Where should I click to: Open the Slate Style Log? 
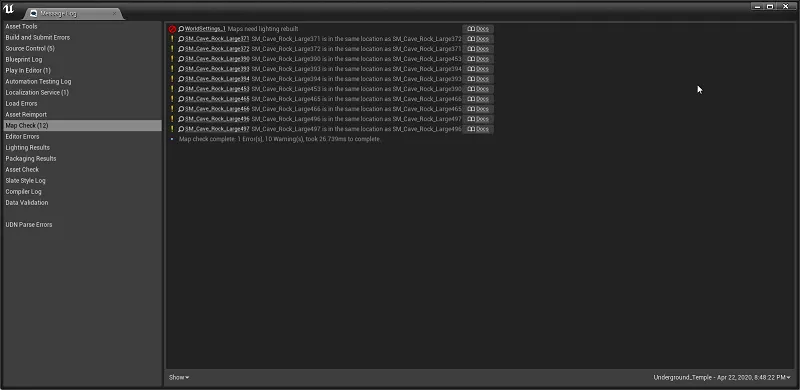[82, 180]
